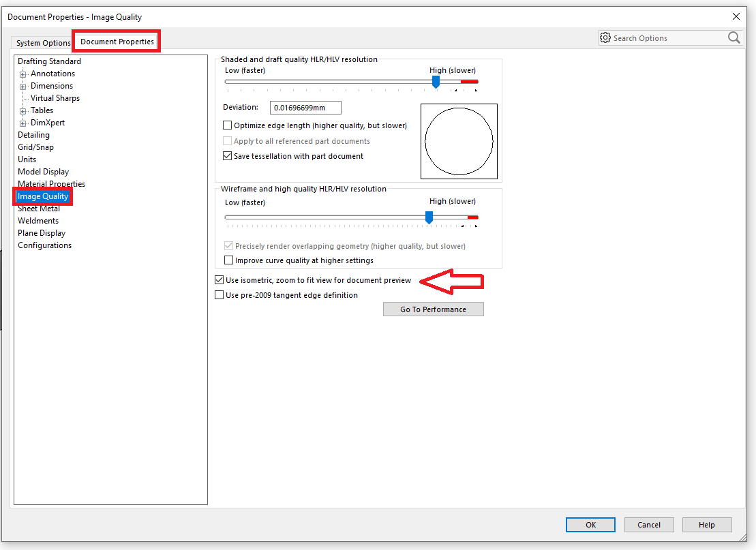The width and height of the screenshot is (756, 550).
Task: Uncheck Save tessellation with part document
Action: [228, 156]
